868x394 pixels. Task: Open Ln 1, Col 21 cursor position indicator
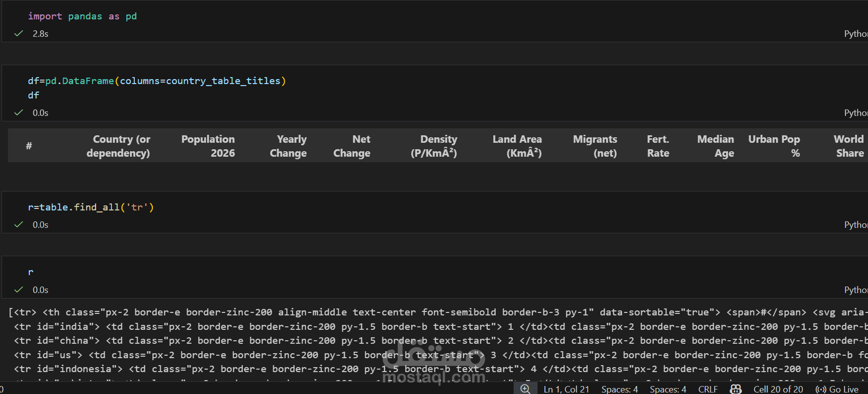click(x=566, y=389)
